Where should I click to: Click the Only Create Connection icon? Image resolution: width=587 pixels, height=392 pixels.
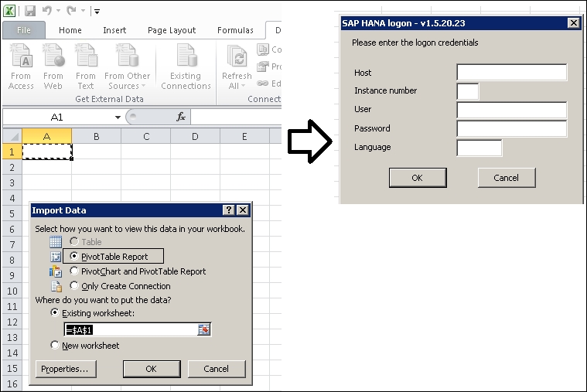tap(56, 286)
